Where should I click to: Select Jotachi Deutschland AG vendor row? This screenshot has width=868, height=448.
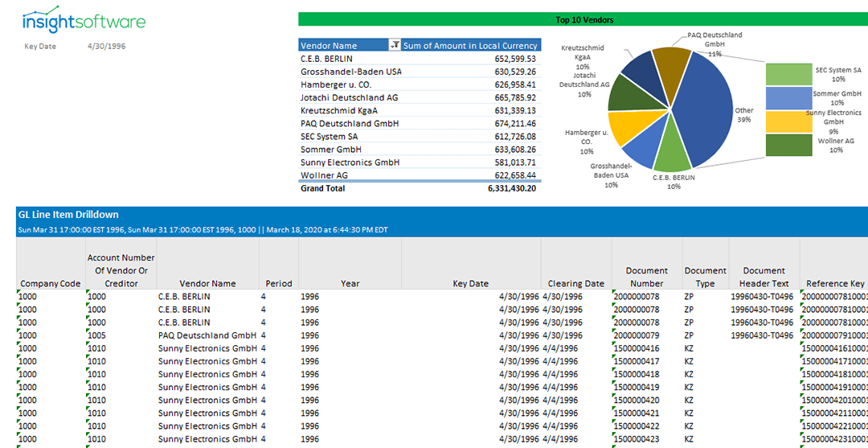point(420,97)
